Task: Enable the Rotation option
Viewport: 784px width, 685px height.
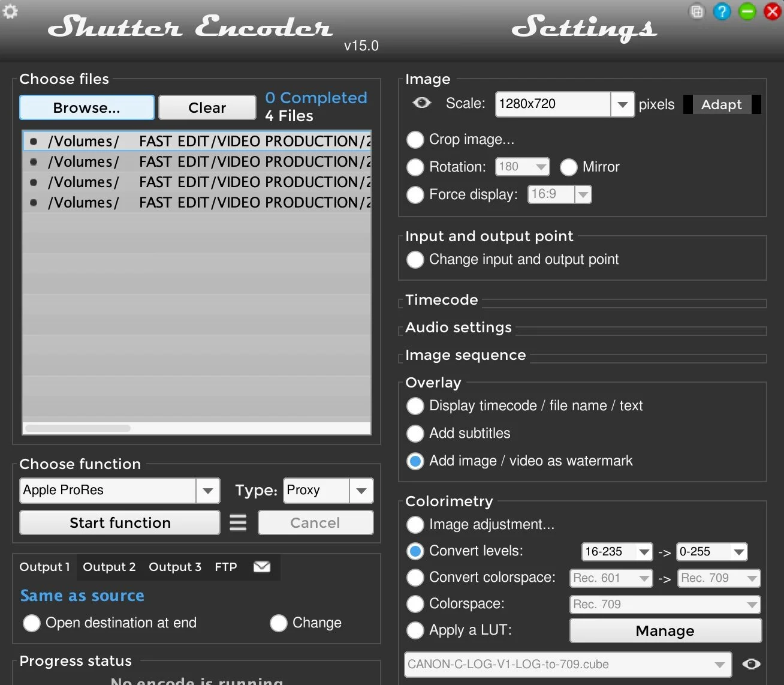Action: click(415, 167)
